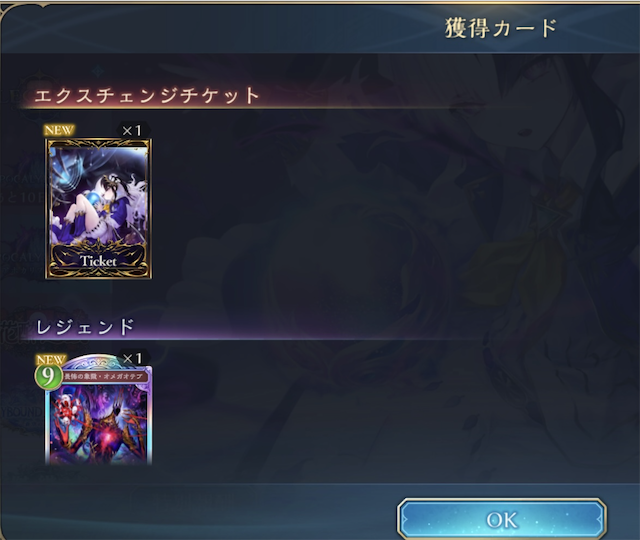Click the green cost 9 orb icon
Viewport: 640px width, 540px height.
[48, 376]
